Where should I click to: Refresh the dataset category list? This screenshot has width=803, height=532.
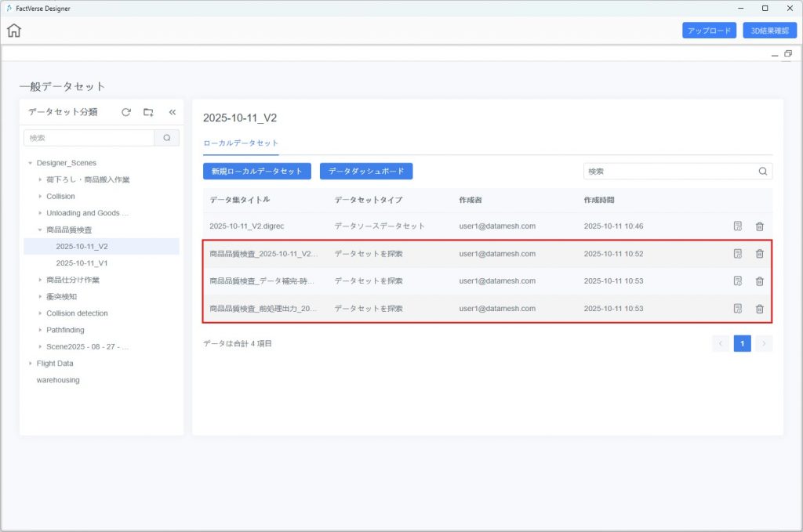click(125, 112)
